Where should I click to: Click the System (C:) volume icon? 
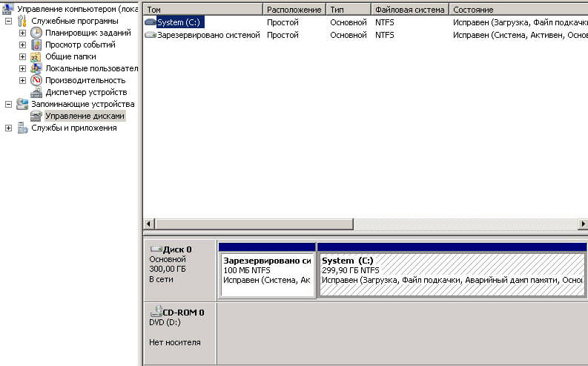151,22
